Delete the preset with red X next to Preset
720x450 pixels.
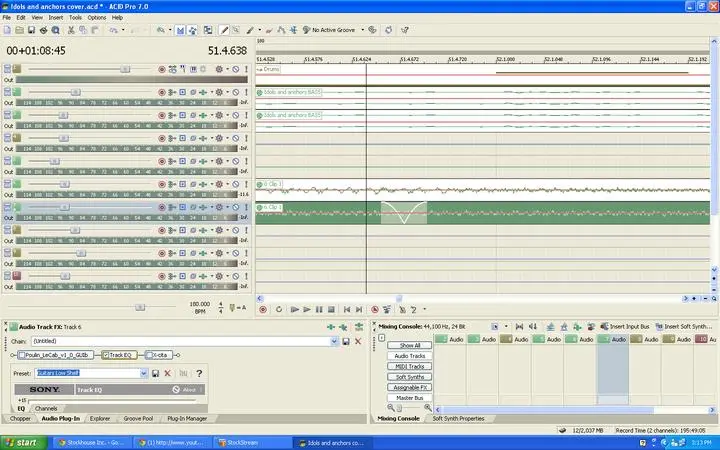click(168, 373)
